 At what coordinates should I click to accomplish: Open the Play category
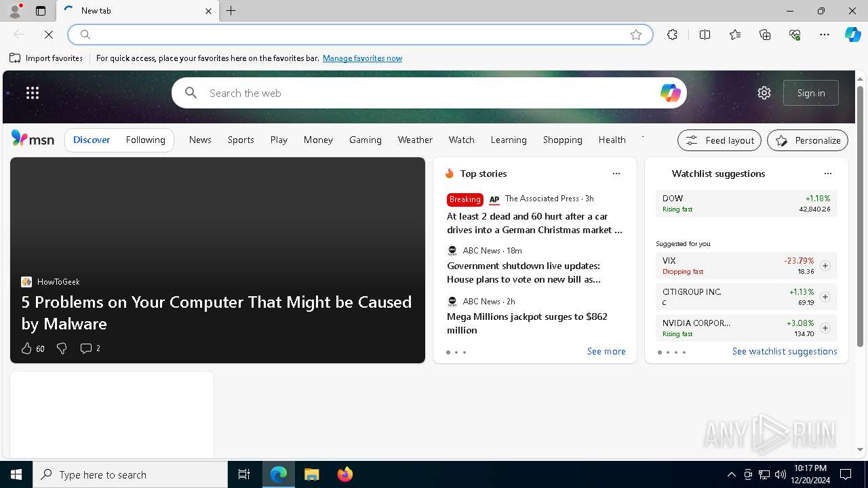(279, 140)
